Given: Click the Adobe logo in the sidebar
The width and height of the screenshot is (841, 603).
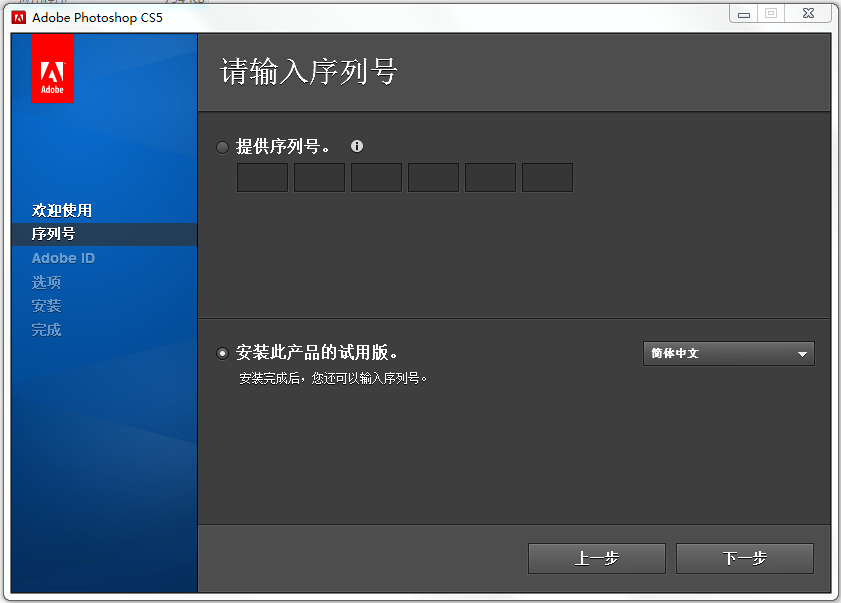Looking at the screenshot, I should [52, 68].
